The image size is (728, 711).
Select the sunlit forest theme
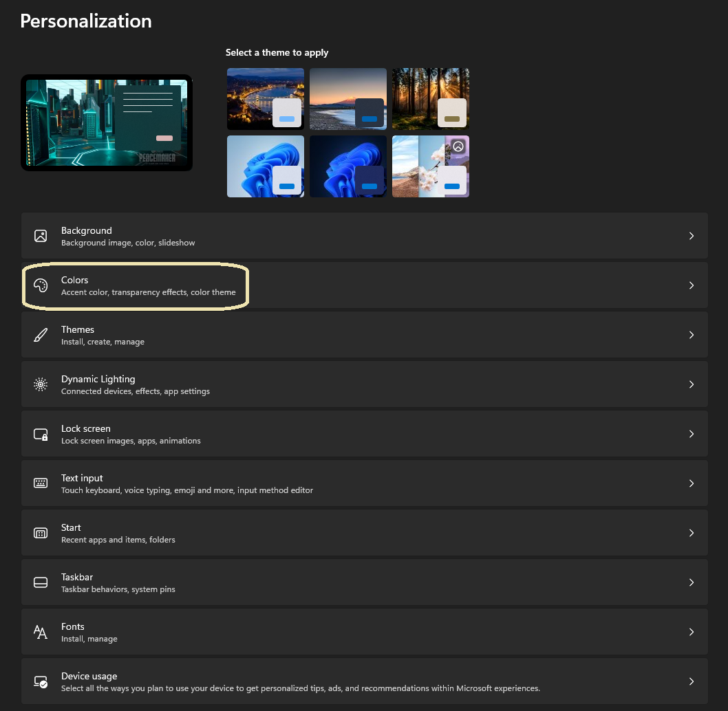coord(430,98)
